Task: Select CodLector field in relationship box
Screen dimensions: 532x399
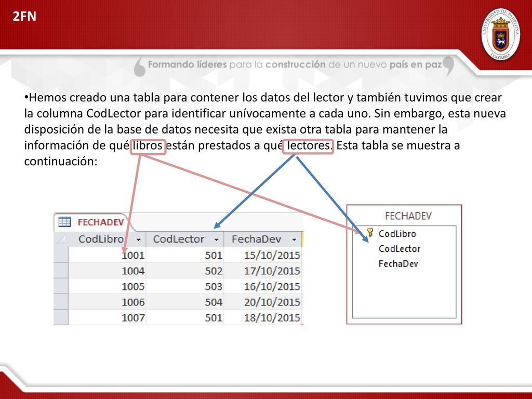Action: [x=400, y=249]
